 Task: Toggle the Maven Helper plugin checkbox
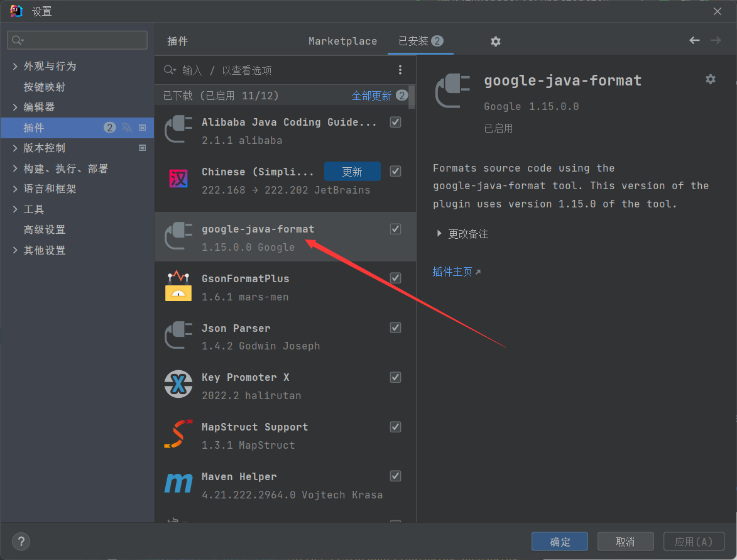click(395, 476)
